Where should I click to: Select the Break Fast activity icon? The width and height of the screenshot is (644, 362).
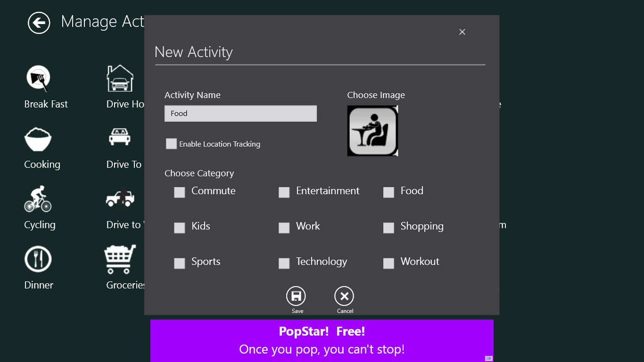click(x=38, y=79)
